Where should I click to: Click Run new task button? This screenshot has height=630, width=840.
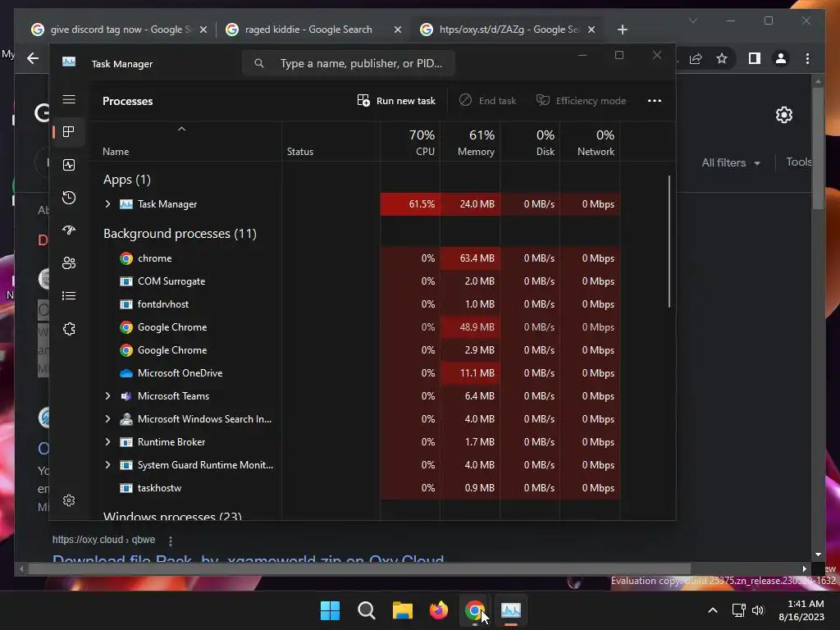396,101
